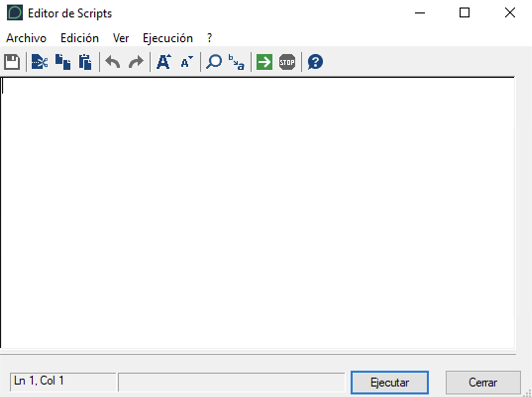Image resolution: width=532 pixels, height=397 pixels.
Task: Click the Save script icon
Action: (x=12, y=62)
